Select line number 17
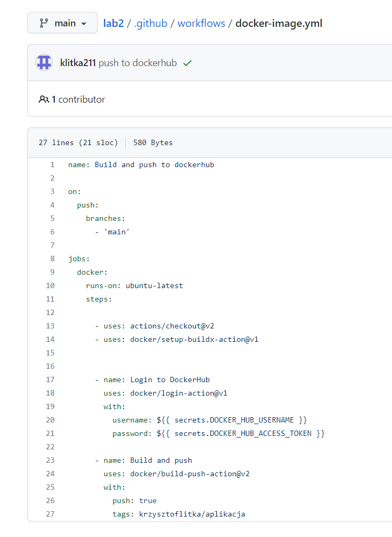Image resolution: width=392 pixels, height=537 pixels. coord(50,380)
